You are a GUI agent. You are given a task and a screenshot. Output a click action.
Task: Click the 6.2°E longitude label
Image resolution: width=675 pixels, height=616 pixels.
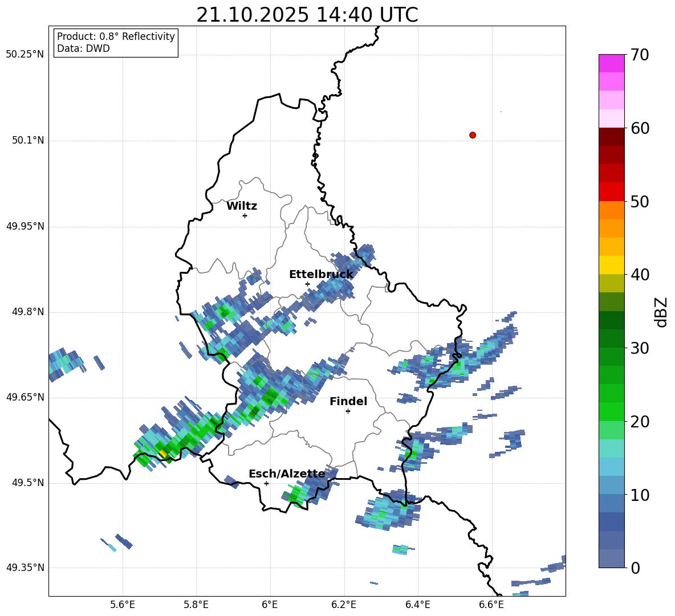coord(344,605)
